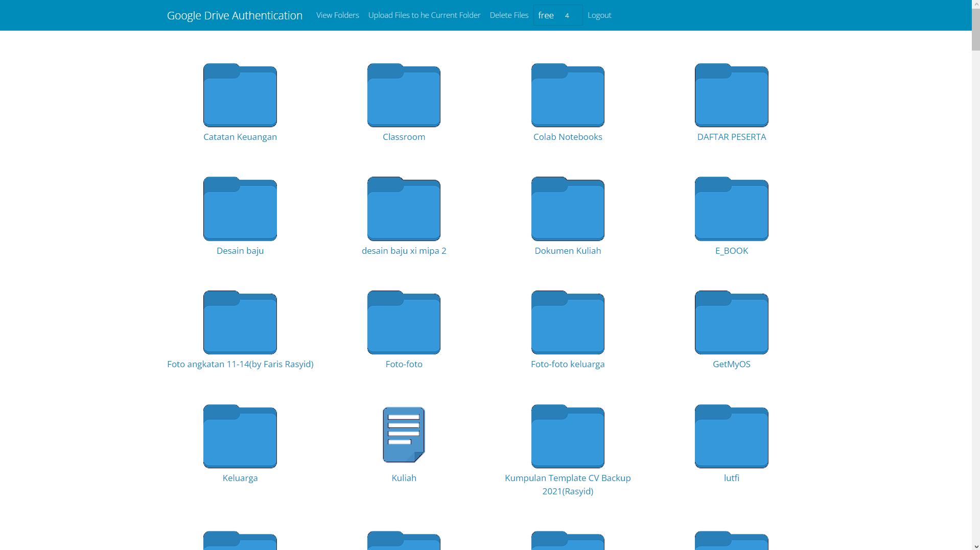Open the Kuliah document file icon
Image resolution: width=980 pixels, height=550 pixels.
[404, 435]
